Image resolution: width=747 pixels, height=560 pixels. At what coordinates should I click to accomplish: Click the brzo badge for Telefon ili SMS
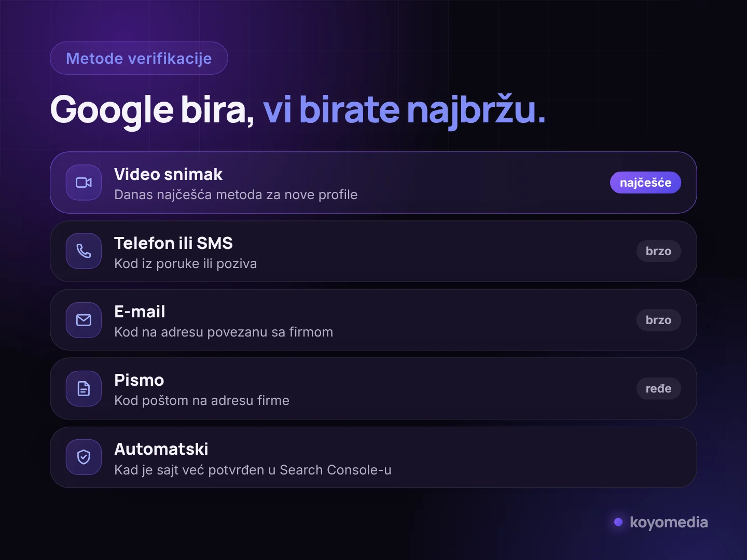point(659,251)
